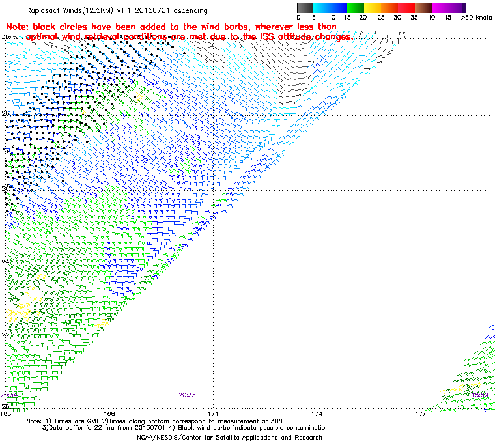
Task: Click the latitude label "28" on the left axis
Action: pos(5,113)
